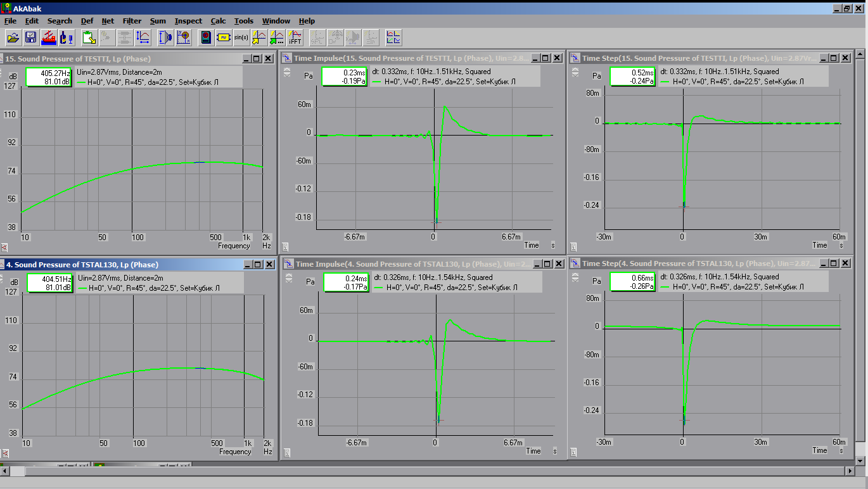This screenshot has width=868, height=489.
Task: Click the lightning curve with green arrow icon
Action: 277,38
